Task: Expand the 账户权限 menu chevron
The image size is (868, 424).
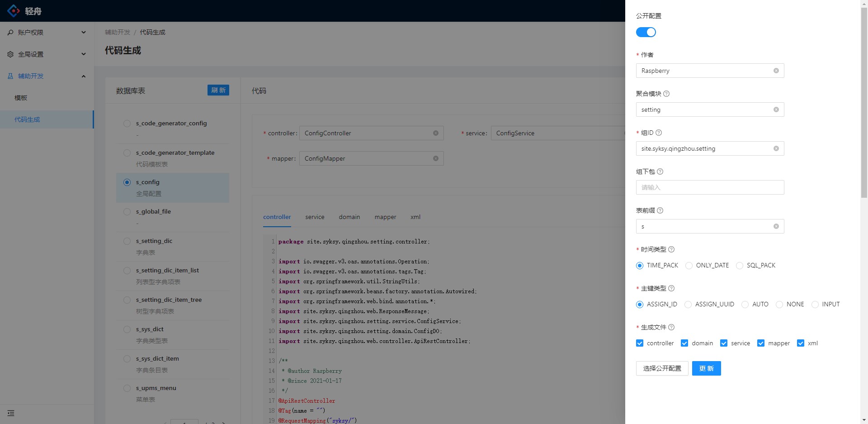Action: [x=84, y=33]
